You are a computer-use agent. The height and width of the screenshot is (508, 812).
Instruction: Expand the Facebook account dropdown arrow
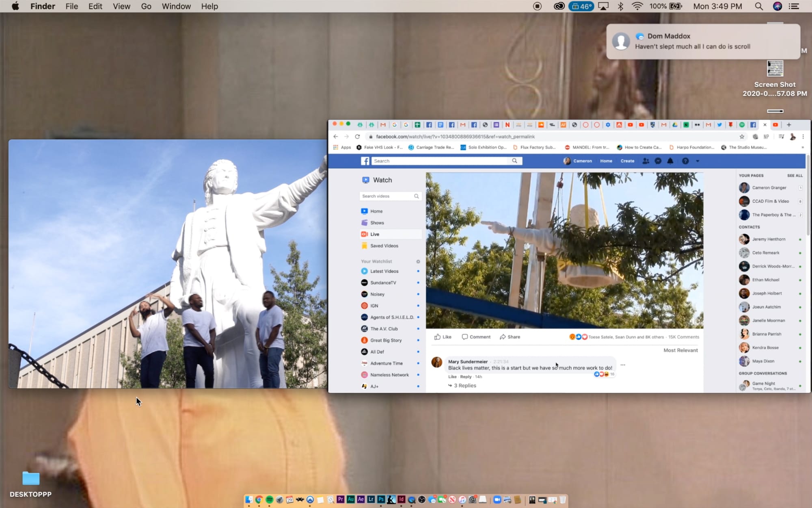click(x=698, y=161)
